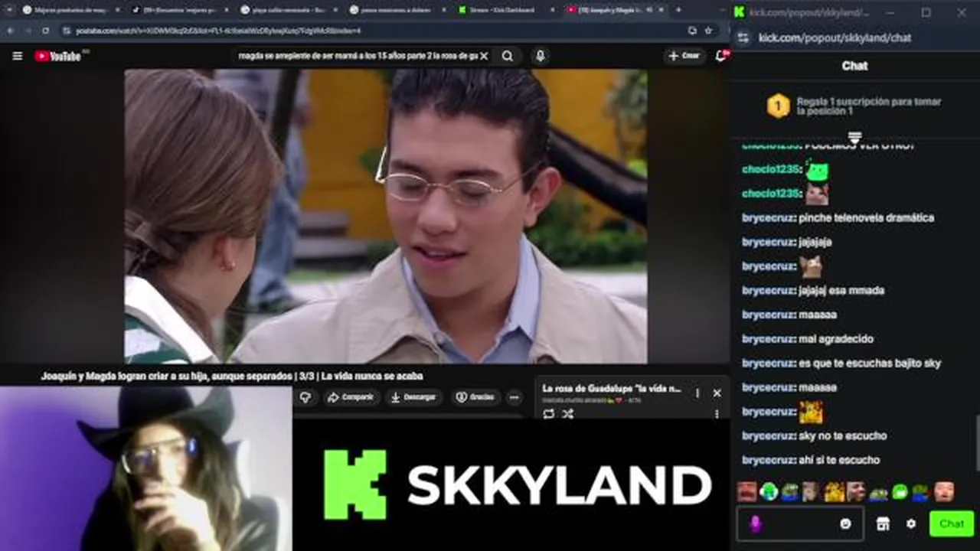Viewport: 980px width, 551px height.
Task: Reload the current browser page
Action: pos(46,31)
